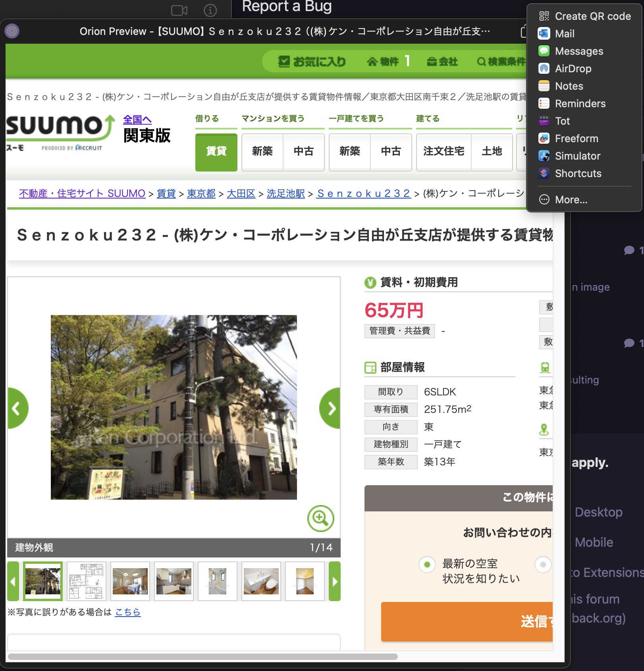Image resolution: width=644 pixels, height=671 pixels.
Task: Click the 洗足池駅 breadcrumb link
Action: tap(285, 193)
